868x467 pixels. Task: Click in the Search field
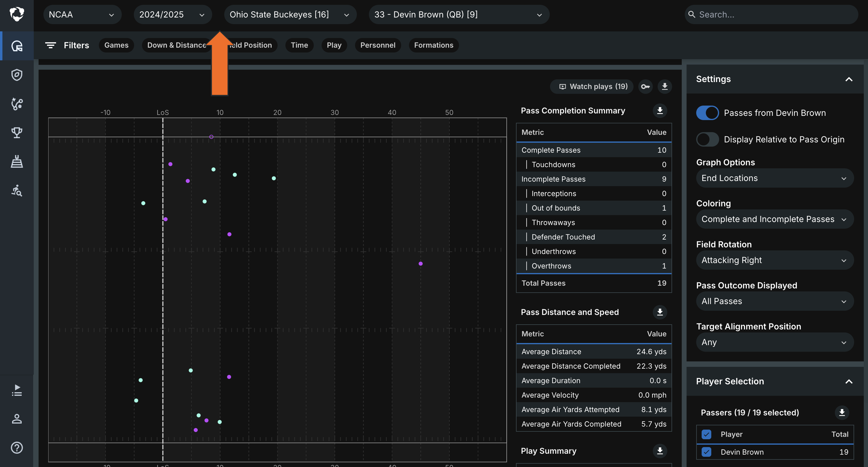[771, 14]
